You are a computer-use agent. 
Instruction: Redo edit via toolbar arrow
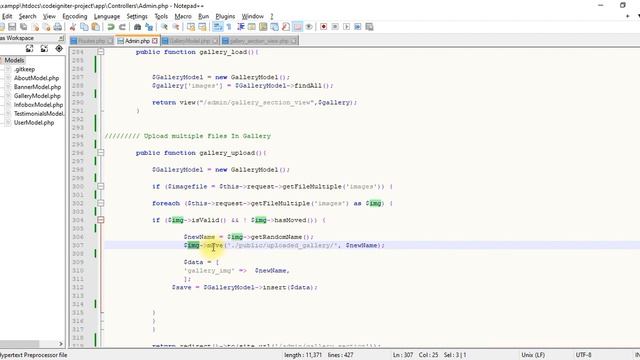coord(122,27)
